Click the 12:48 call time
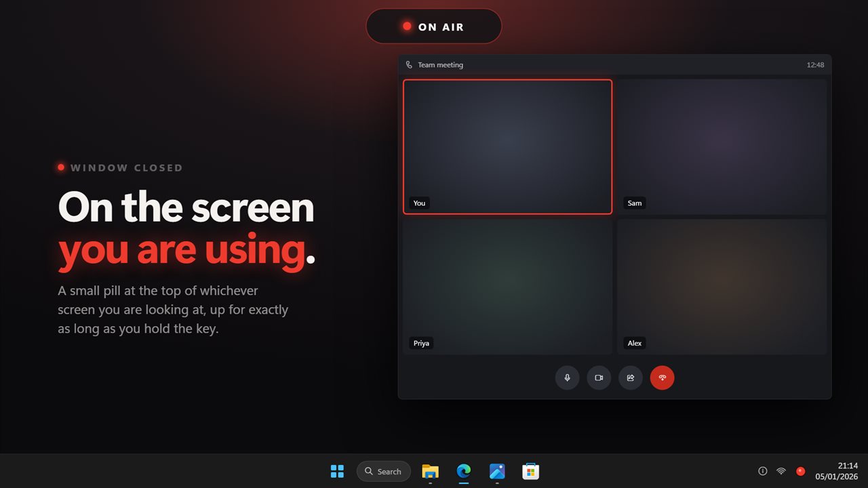 pos(815,65)
